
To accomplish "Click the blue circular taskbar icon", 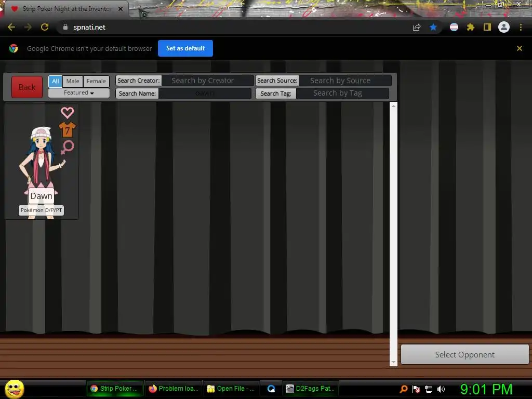I will pos(271,389).
